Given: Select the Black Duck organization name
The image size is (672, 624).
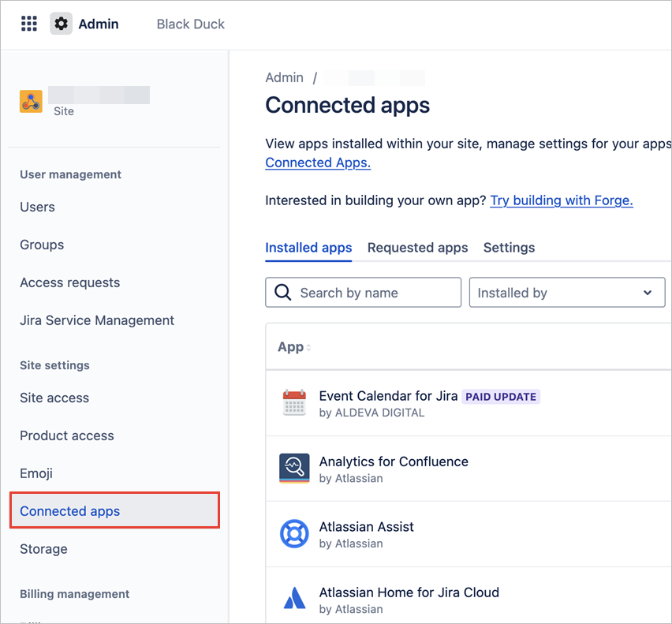Looking at the screenshot, I should tap(190, 24).
